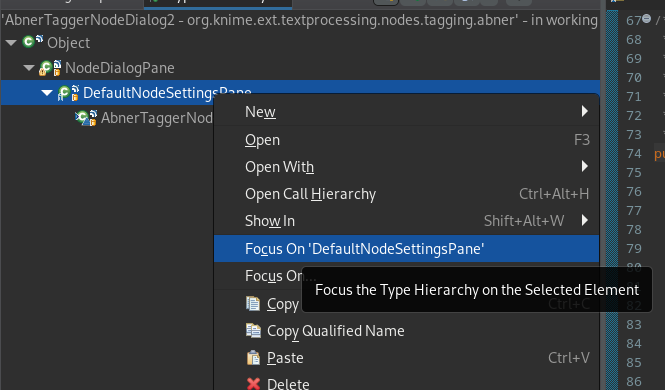Viewport: 665px width, 390px height.
Task: Click the NodeDialogPane class icon
Action: click(x=50, y=68)
